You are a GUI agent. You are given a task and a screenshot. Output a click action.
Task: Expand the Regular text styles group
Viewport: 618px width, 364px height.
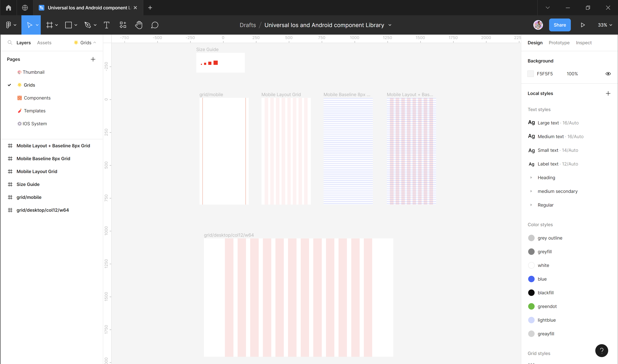coord(531,205)
